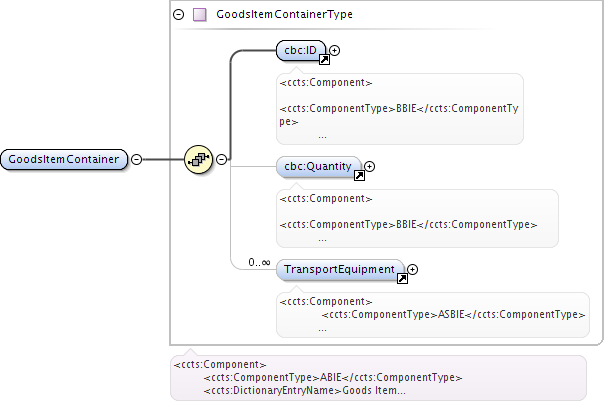The image size is (605, 404).
Task: Collapse the sequence compositor children
Action: [x=221, y=159]
